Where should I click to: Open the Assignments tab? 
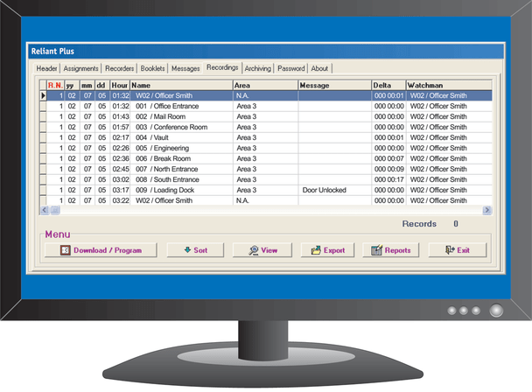coord(80,68)
